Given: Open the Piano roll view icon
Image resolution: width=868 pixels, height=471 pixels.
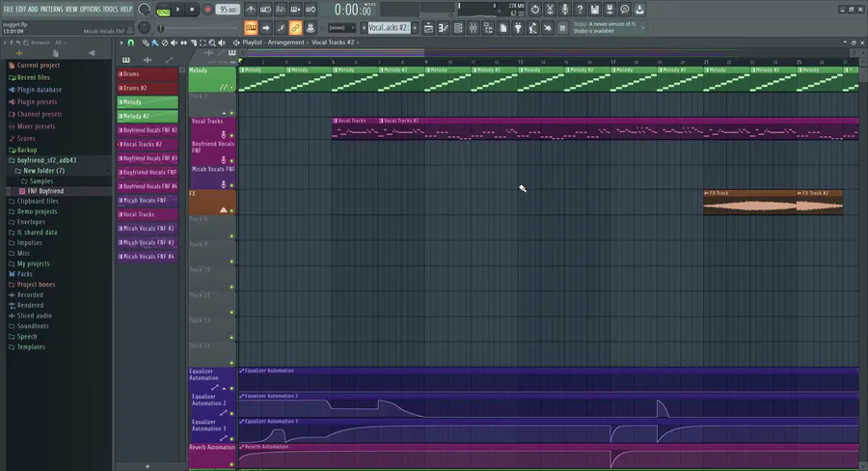Looking at the screenshot, I should pos(444,28).
